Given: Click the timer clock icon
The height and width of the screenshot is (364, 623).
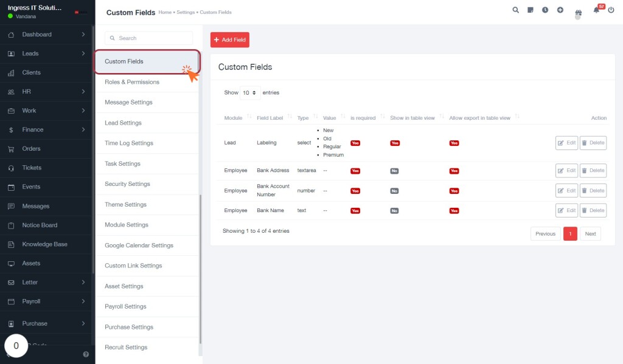Looking at the screenshot, I should (x=545, y=10).
